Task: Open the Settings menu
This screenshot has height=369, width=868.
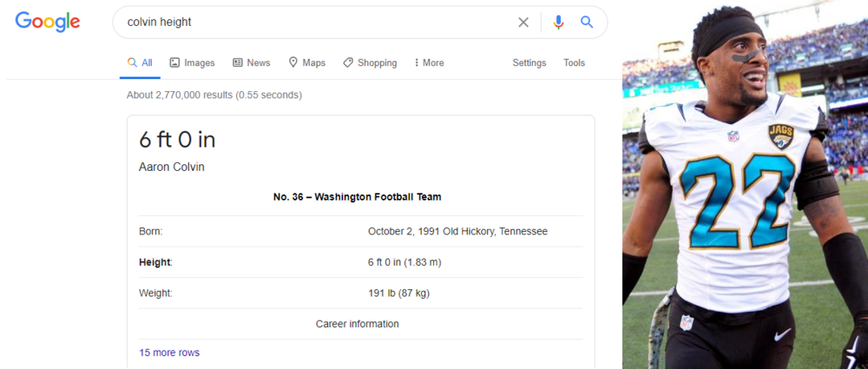Action: click(x=529, y=63)
